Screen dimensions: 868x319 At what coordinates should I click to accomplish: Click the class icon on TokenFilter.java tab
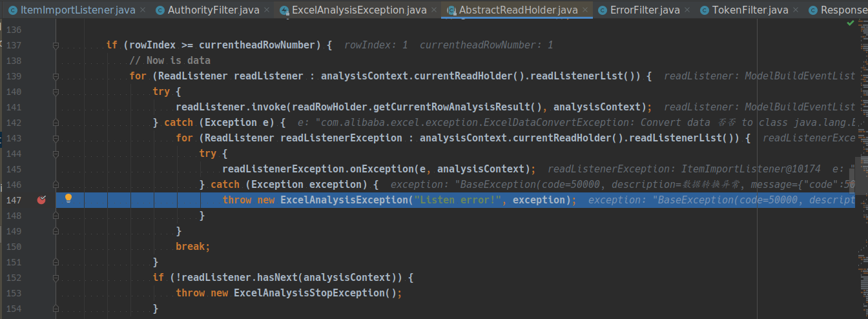tap(703, 10)
